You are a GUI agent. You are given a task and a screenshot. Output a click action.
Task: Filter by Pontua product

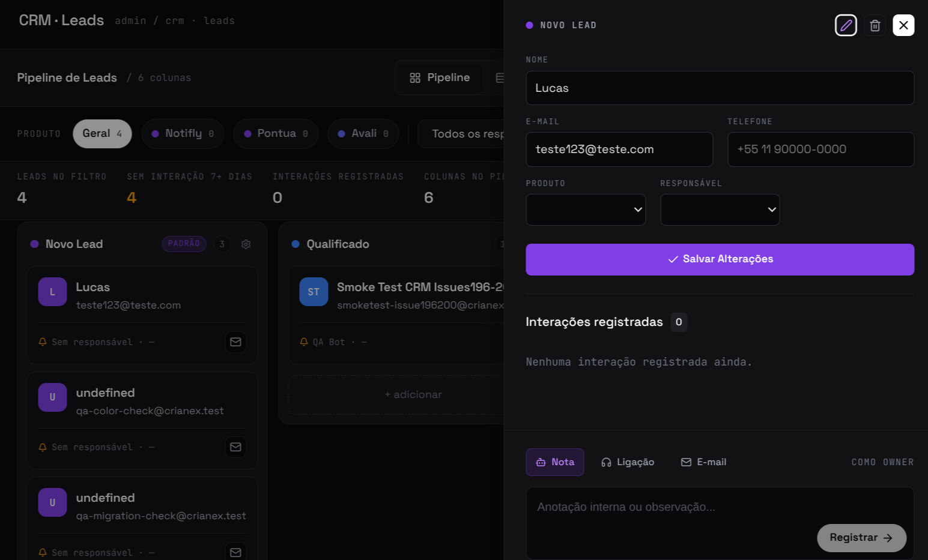(276, 133)
